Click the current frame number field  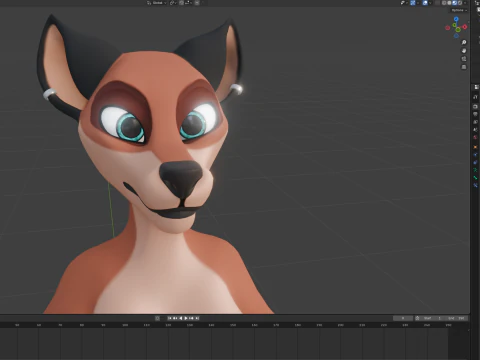[403, 318]
